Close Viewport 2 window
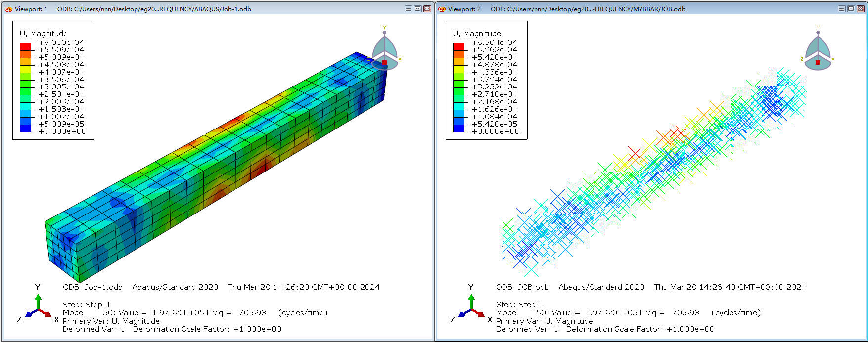 [x=860, y=9]
